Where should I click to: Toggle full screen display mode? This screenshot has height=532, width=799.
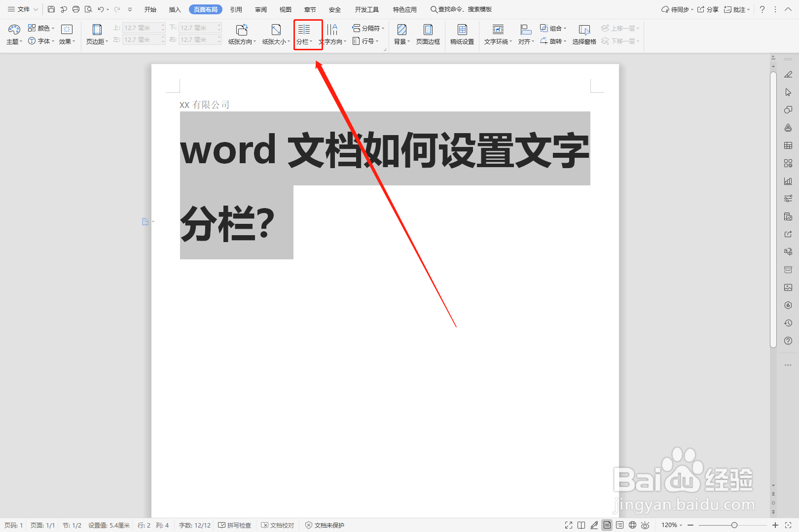click(x=568, y=525)
